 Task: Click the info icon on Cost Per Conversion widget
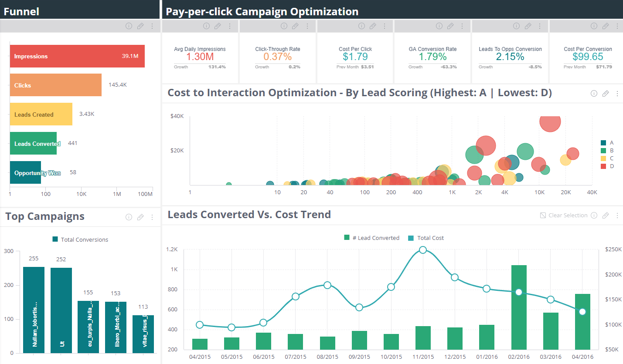[594, 26]
